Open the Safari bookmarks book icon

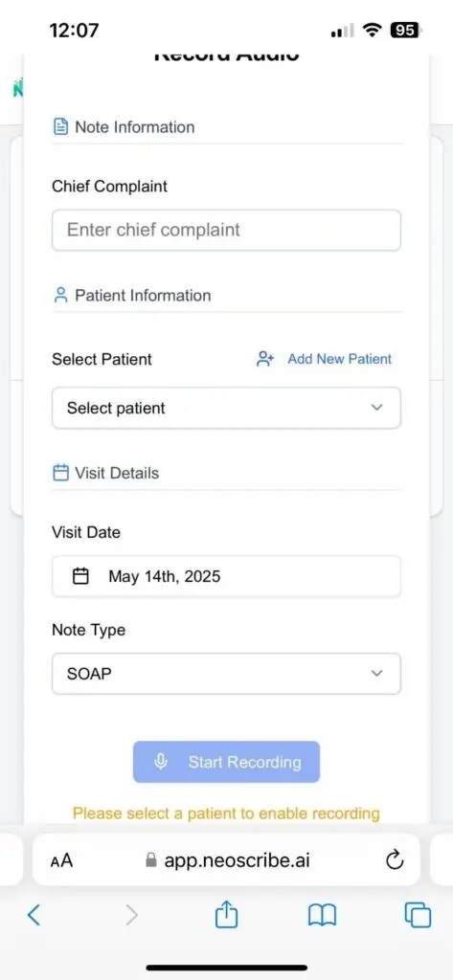(322, 916)
